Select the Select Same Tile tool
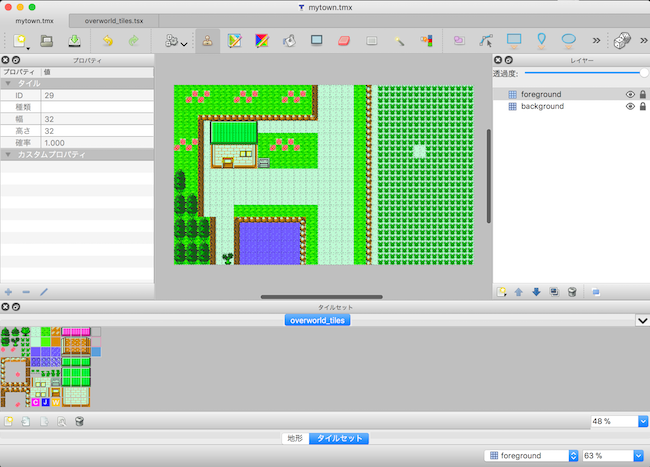 [427, 41]
